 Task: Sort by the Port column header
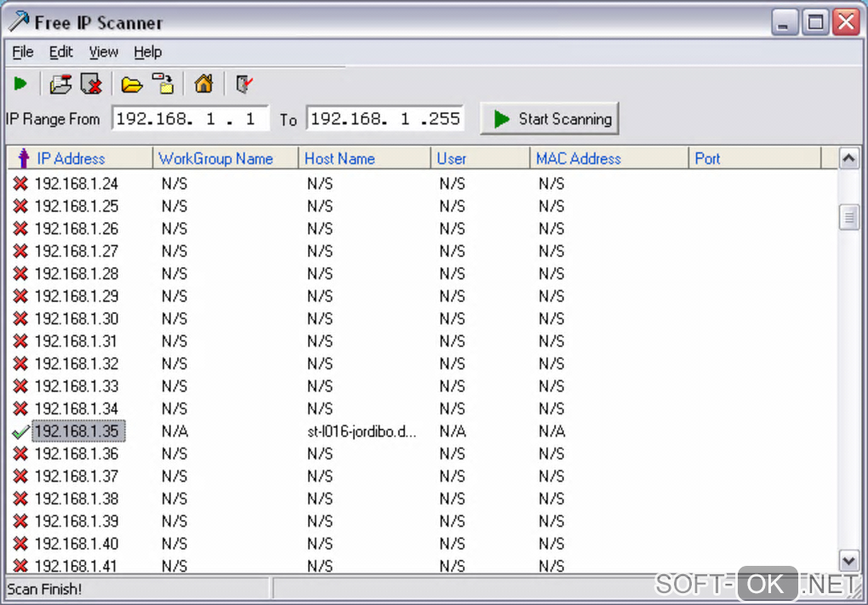pyautogui.click(x=755, y=158)
